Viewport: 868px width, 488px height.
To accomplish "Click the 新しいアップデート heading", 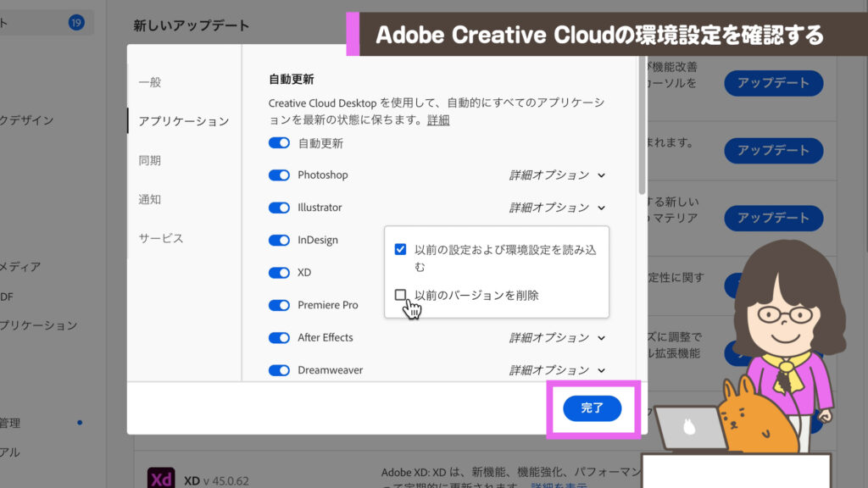I will (192, 25).
